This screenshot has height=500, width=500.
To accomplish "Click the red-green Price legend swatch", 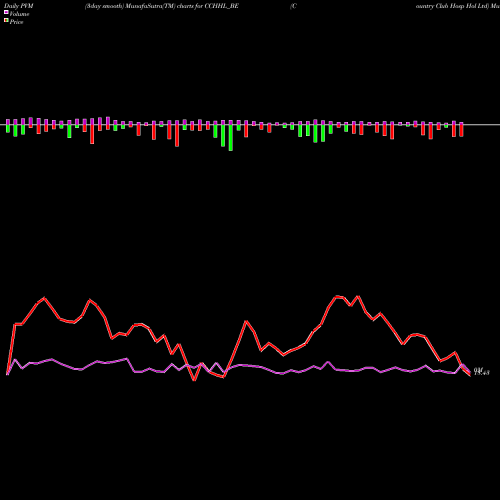I will (6, 21).
